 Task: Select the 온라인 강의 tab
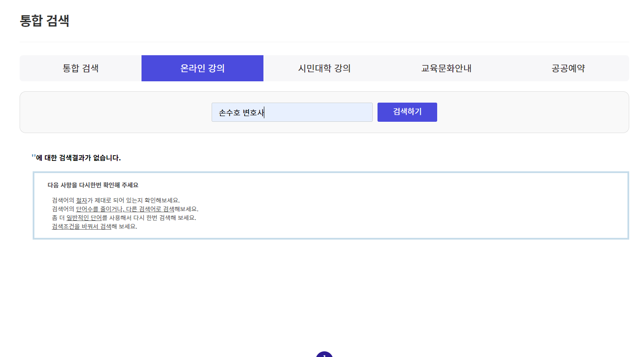point(202,68)
